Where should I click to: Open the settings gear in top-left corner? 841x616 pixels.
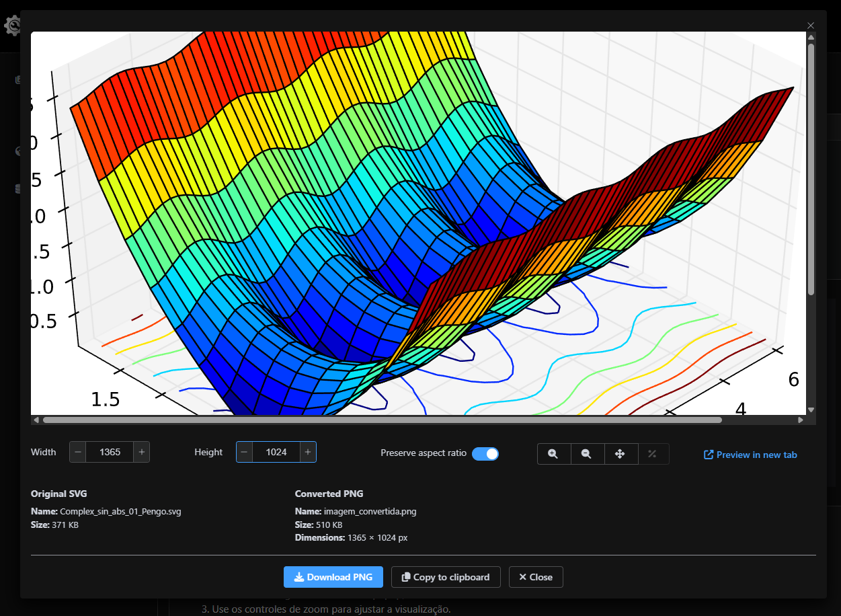point(12,26)
